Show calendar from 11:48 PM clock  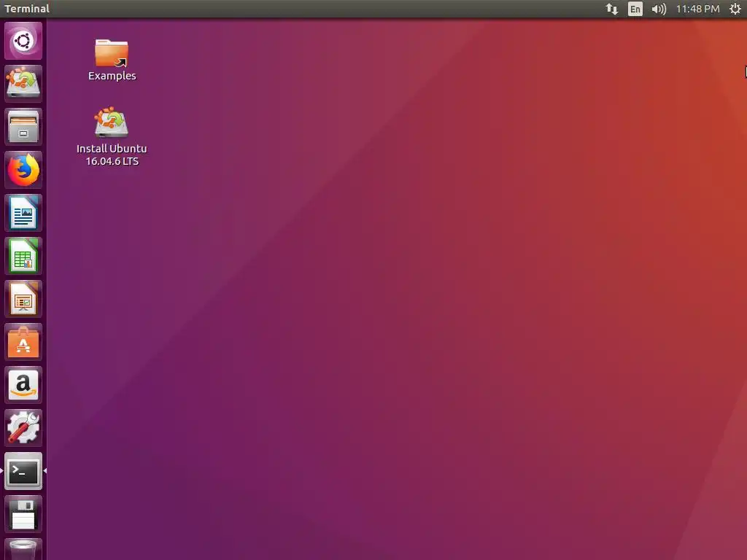[x=697, y=9]
